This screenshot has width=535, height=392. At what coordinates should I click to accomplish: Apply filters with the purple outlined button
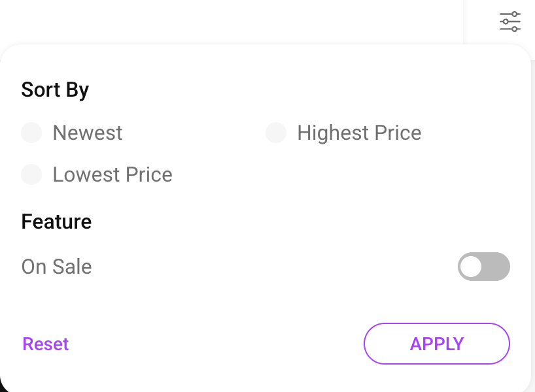pos(436,344)
